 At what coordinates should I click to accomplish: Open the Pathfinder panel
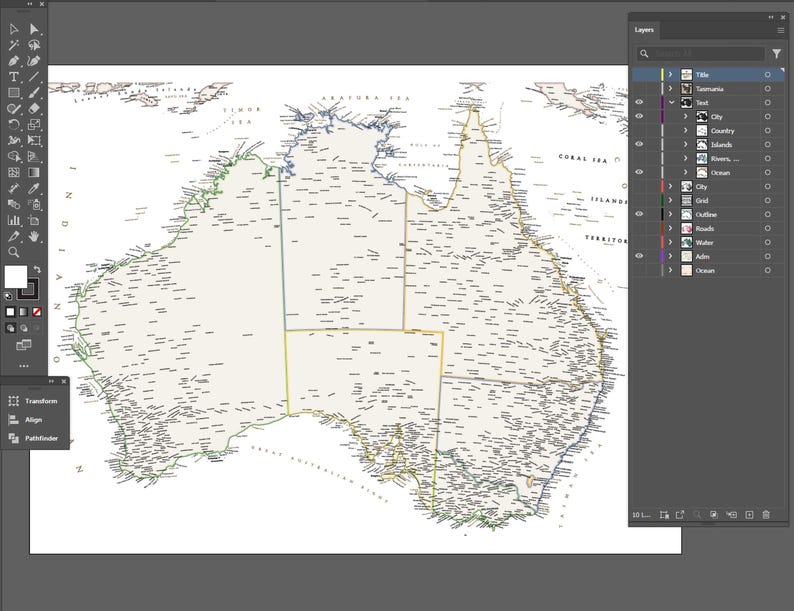(x=33, y=438)
